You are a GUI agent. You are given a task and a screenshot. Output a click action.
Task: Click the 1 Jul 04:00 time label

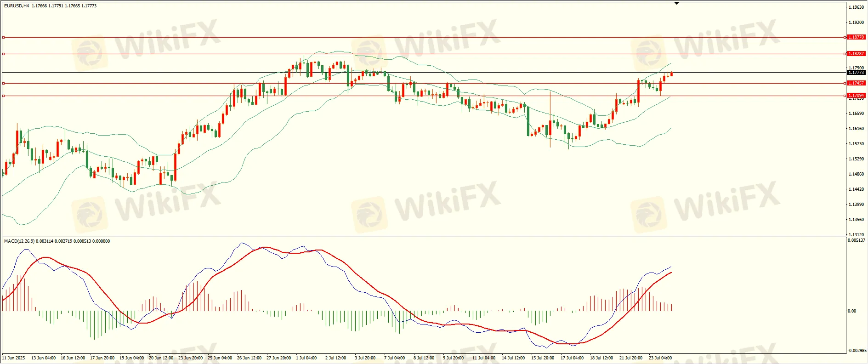coord(306,358)
